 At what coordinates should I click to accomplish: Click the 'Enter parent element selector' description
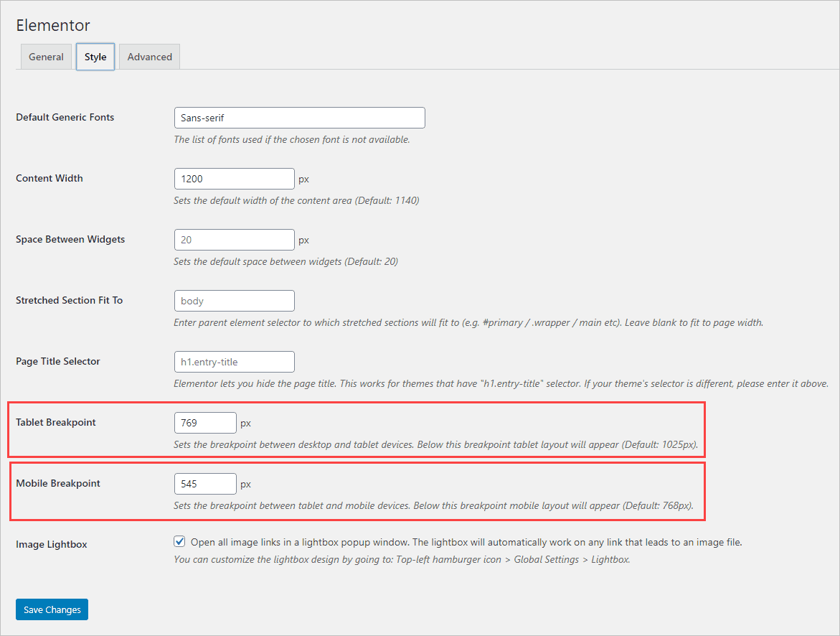pyautogui.click(x=468, y=323)
